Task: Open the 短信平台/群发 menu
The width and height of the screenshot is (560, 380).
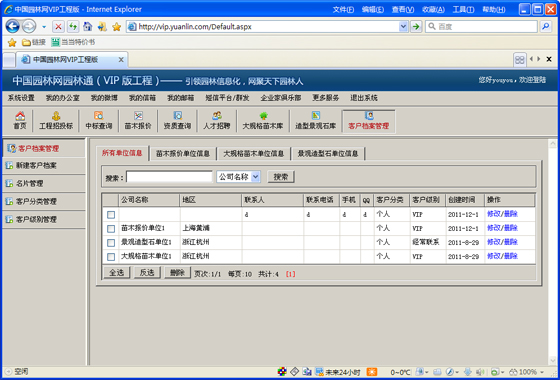Action: (227, 98)
